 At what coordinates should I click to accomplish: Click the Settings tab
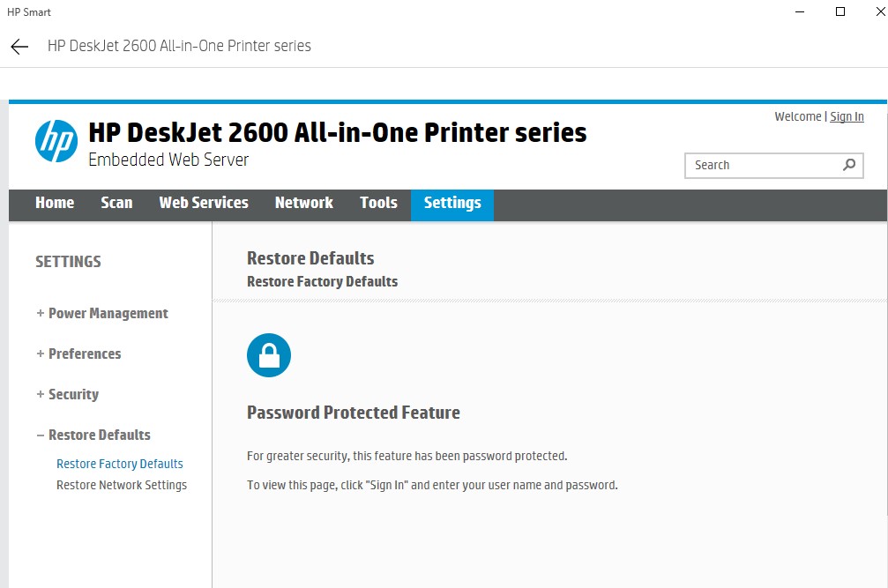(x=451, y=205)
